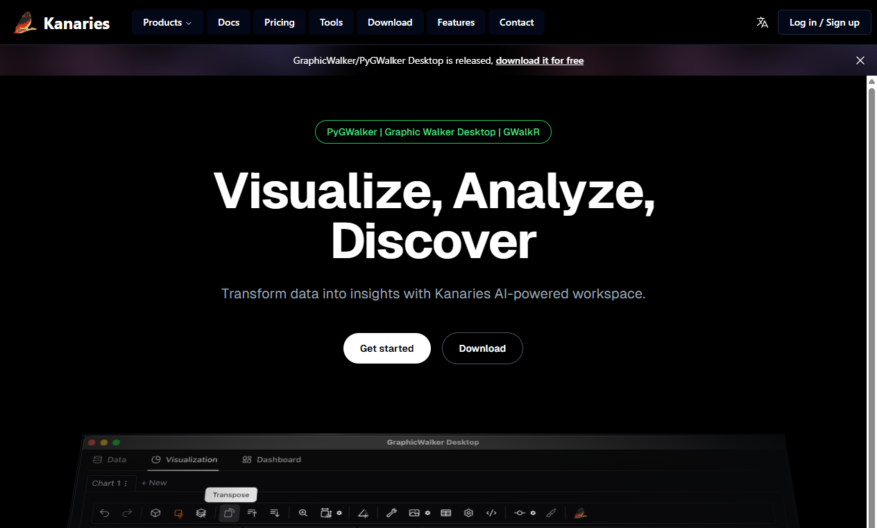
Task: Dismiss the release announcement banner
Action: [860, 60]
